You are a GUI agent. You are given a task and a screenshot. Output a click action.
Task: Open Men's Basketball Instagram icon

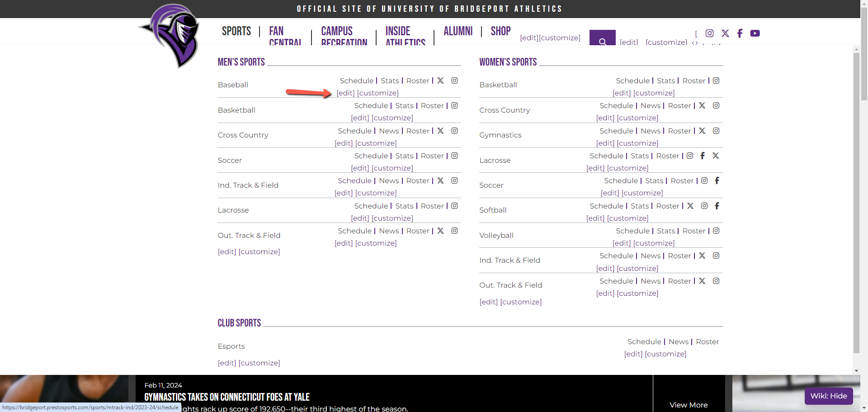455,105
